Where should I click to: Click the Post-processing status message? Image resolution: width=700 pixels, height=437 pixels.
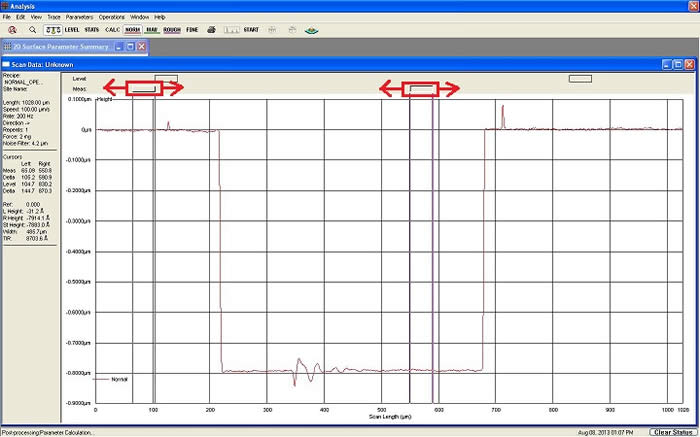click(x=47, y=433)
